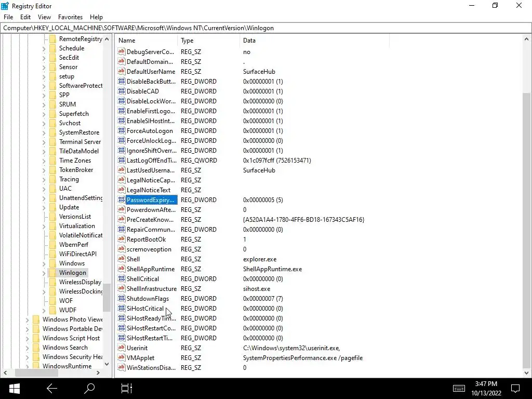Click the binary icon beside the REG_QWORD value
Screen dimensions: 532x399
pos(122,160)
